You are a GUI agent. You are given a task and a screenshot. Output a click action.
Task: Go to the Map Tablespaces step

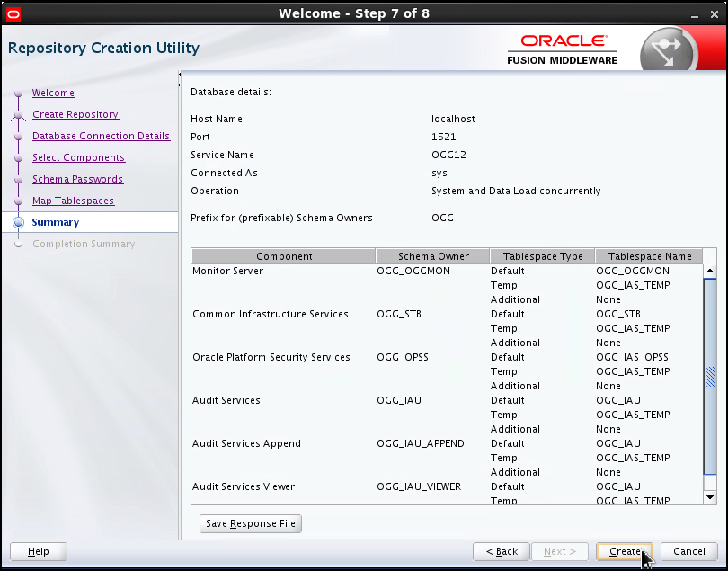click(74, 201)
